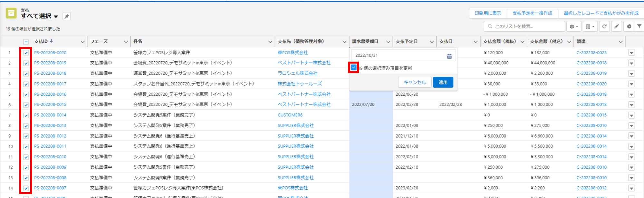The width and height of the screenshot is (644, 198).
Task: Toggle 19個の選択済み項目を更新 checkbox
Action: click(354, 67)
